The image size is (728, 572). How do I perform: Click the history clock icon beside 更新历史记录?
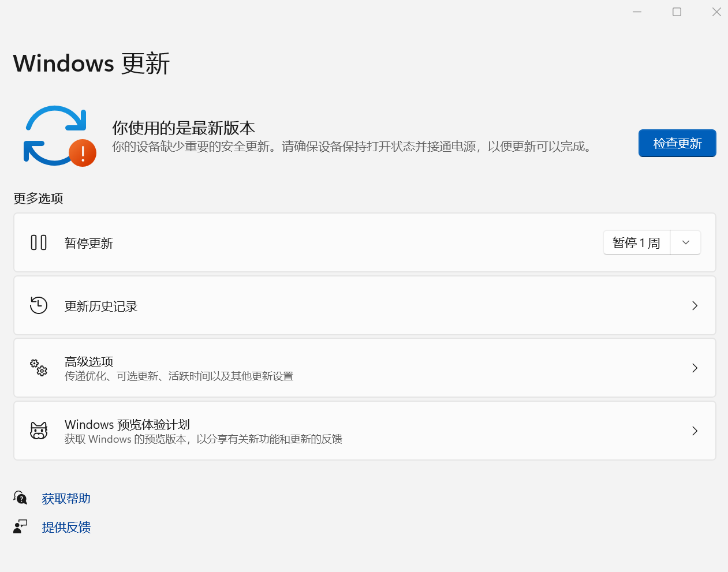tap(39, 305)
